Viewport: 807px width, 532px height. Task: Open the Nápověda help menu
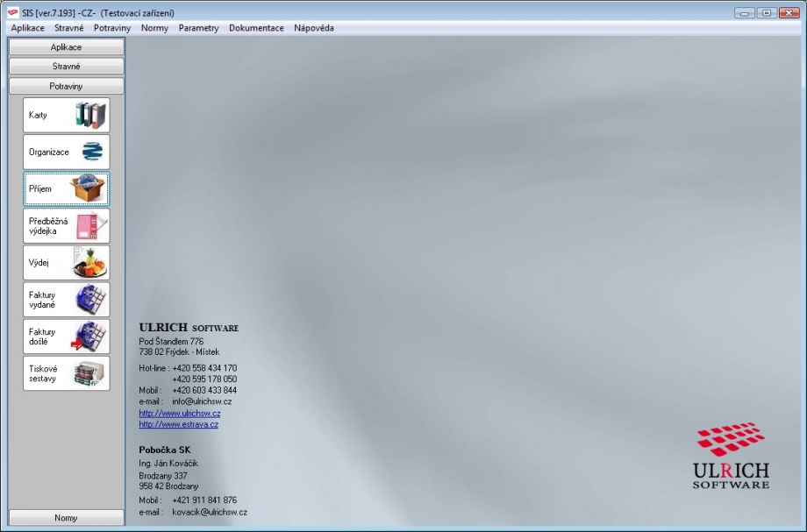[x=314, y=28]
